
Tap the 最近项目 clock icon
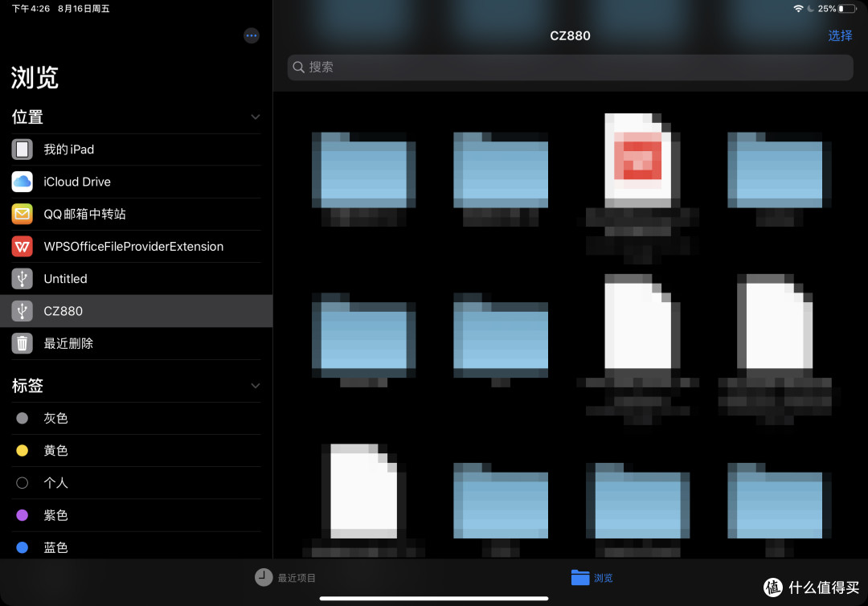pos(264,577)
